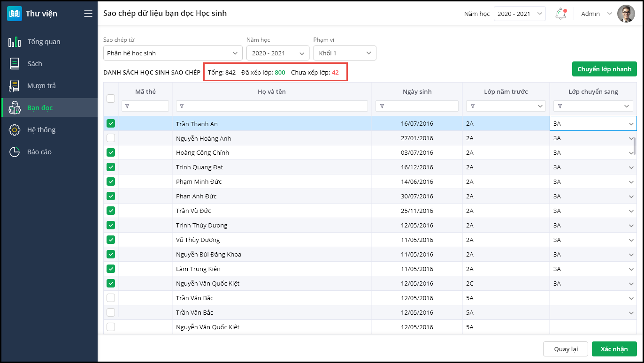This screenshot has height=363, width=644.
Task: Open the Năm học dropdown in header
Action: 520,14
